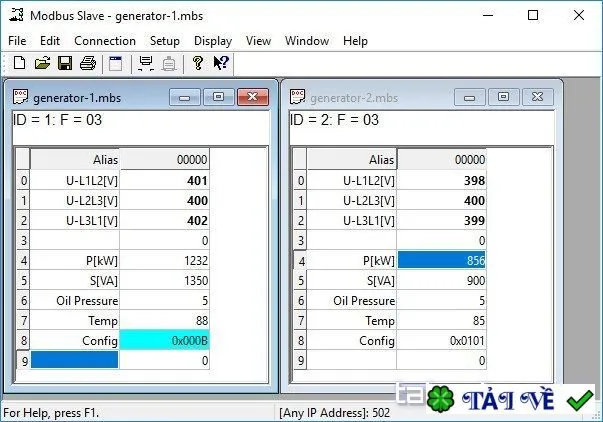The image size is (603, 422).
Task: Select generator-1 Temp value 88
Action: 165,320
